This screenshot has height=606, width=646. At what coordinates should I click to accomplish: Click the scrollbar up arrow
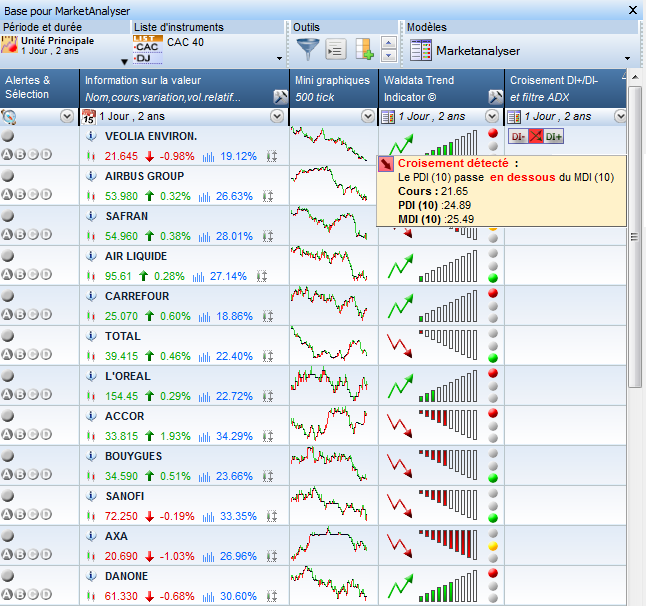tap(635, 77)
